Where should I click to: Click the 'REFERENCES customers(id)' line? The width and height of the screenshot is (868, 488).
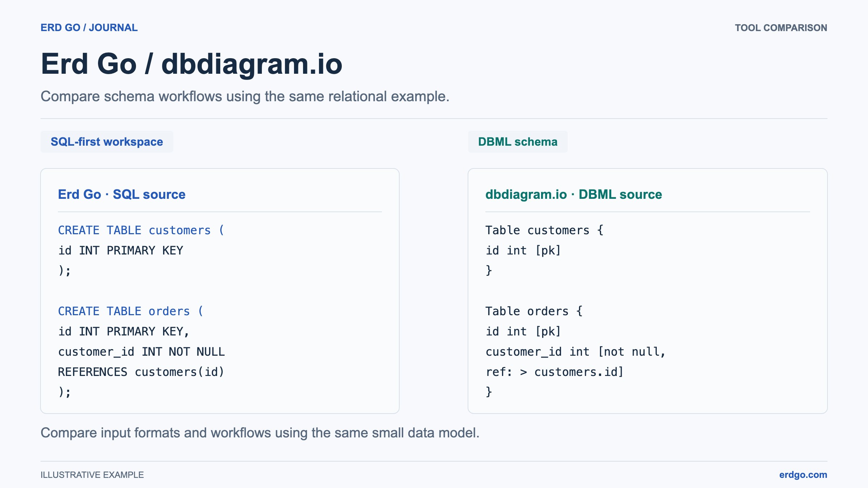tap(141, 372)
